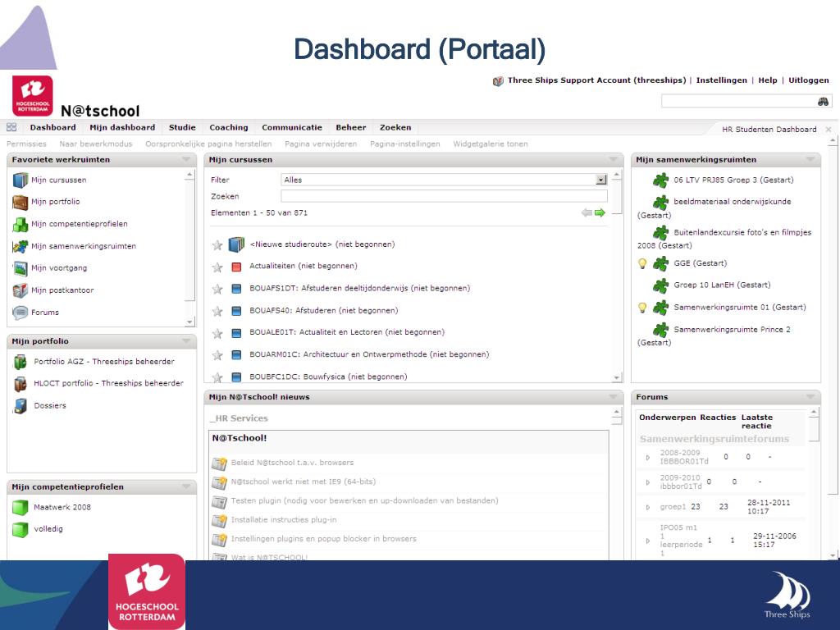The width and height of the screenshot is (840, 630).
Task: Collapse the Mijn N@Tschool! nieuws widget
Action: 614,397
